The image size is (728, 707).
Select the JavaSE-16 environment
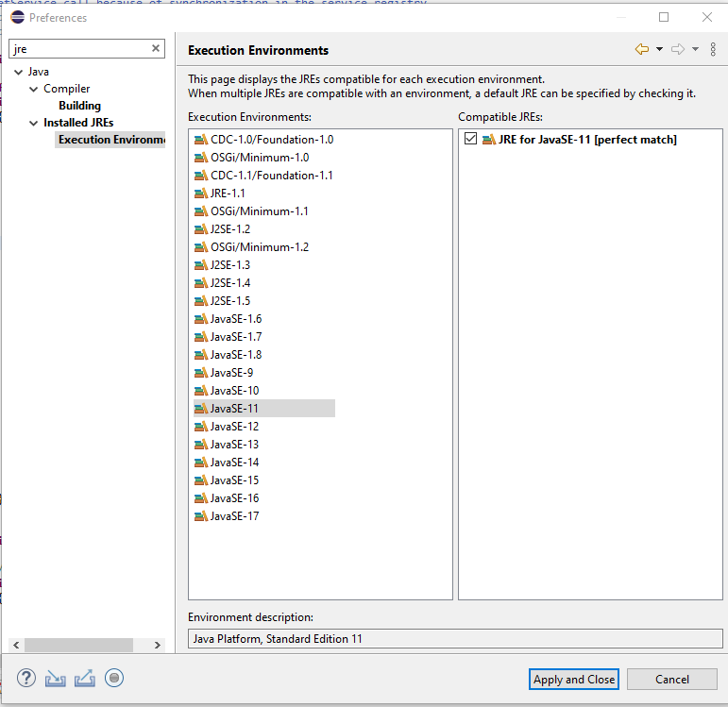(x=227, y=498)
